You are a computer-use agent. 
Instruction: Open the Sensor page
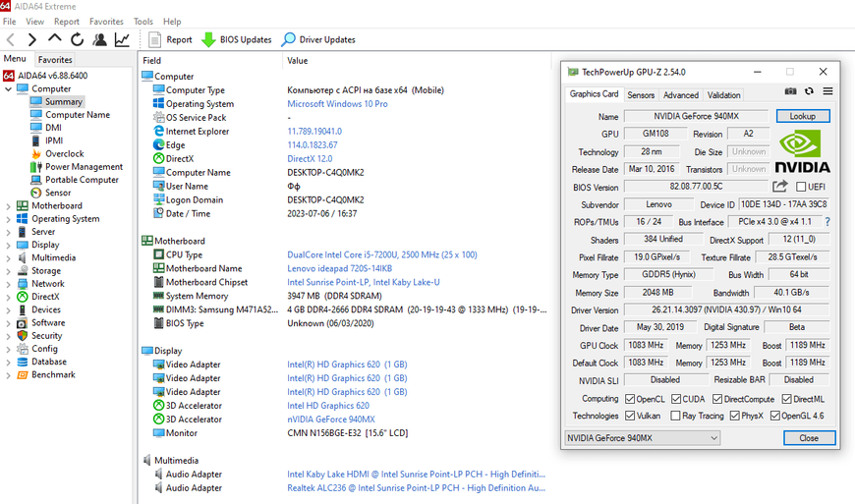click(x=58, y=193)
